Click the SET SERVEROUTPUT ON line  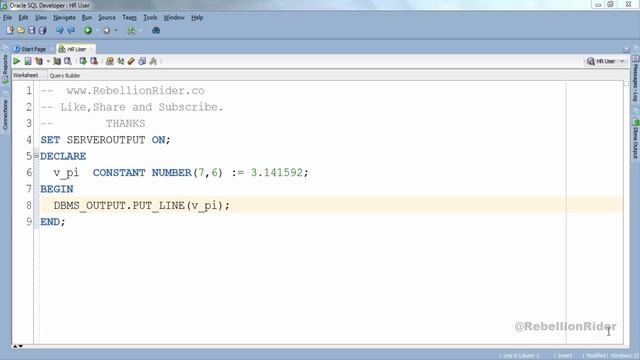[x=105, y=140]
